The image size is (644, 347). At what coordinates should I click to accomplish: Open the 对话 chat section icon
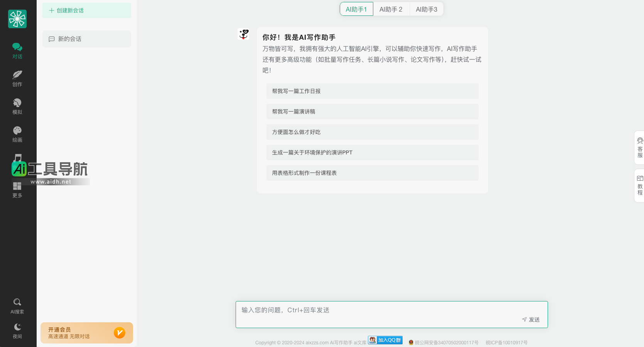(x=17, y=51)
